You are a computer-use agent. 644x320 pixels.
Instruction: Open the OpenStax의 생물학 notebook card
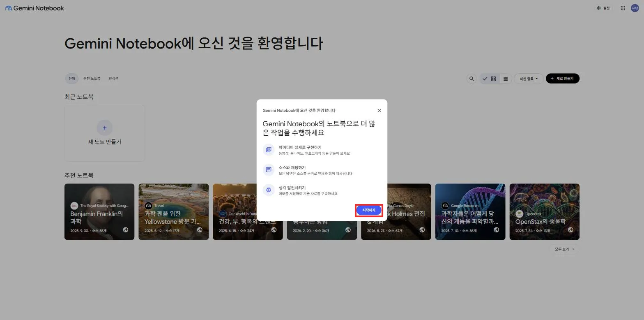click(x=544, y=212)
